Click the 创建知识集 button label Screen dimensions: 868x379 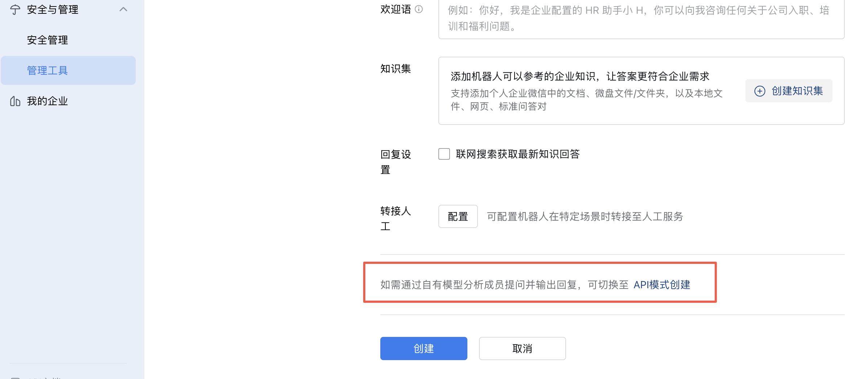(x=797, y=91)
